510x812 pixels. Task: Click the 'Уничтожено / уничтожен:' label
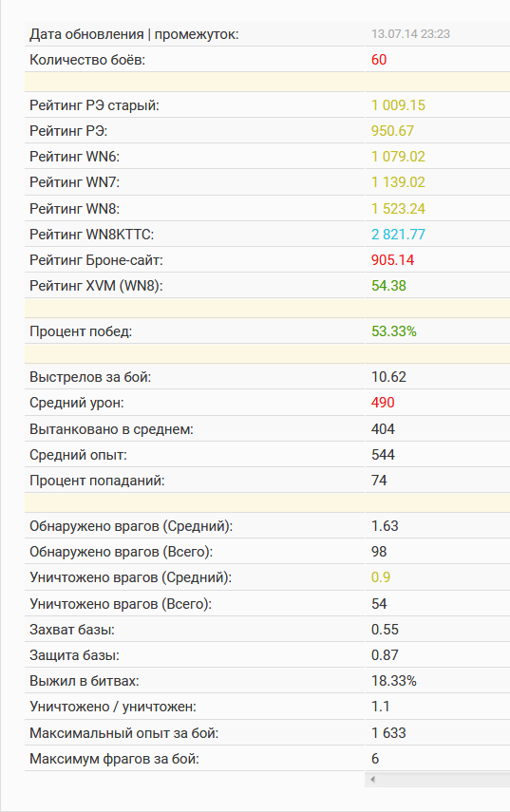(x=113, y=707)
